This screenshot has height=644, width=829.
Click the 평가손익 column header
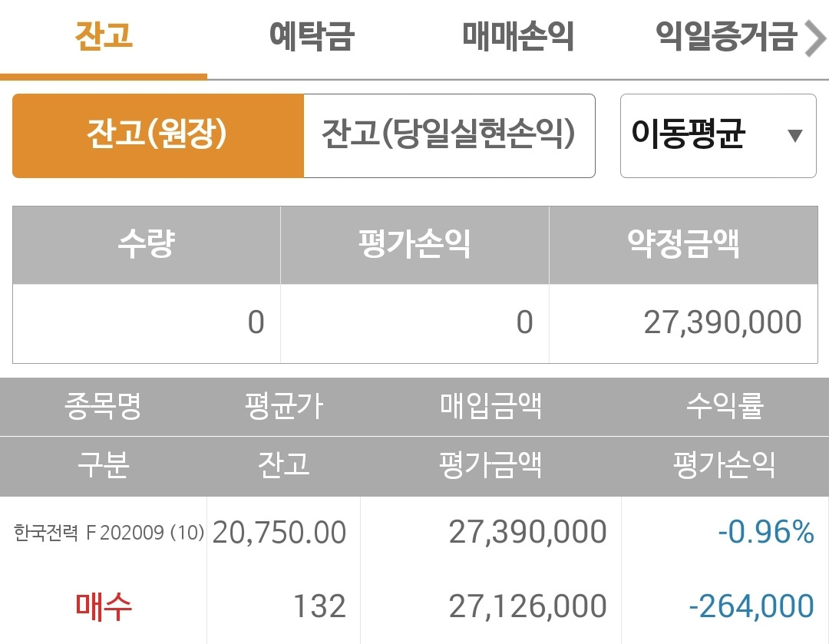[x=414, y=245]
